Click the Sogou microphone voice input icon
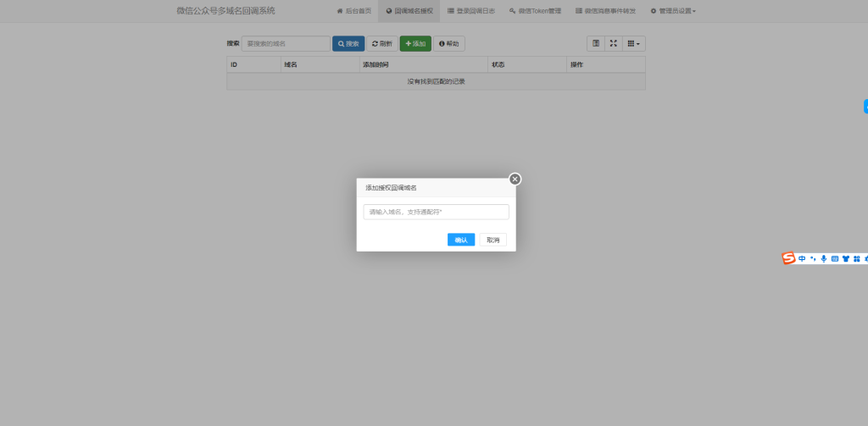This screenshot has height=426, width=868. (823, 258)
